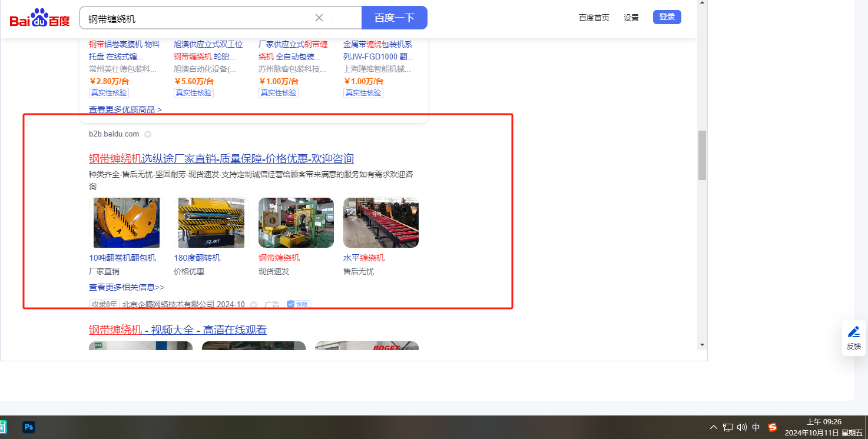Click 真实性核验 badge under the 苏州脉客 listing
Screen dimensions: 868x439
coord(279,93)
